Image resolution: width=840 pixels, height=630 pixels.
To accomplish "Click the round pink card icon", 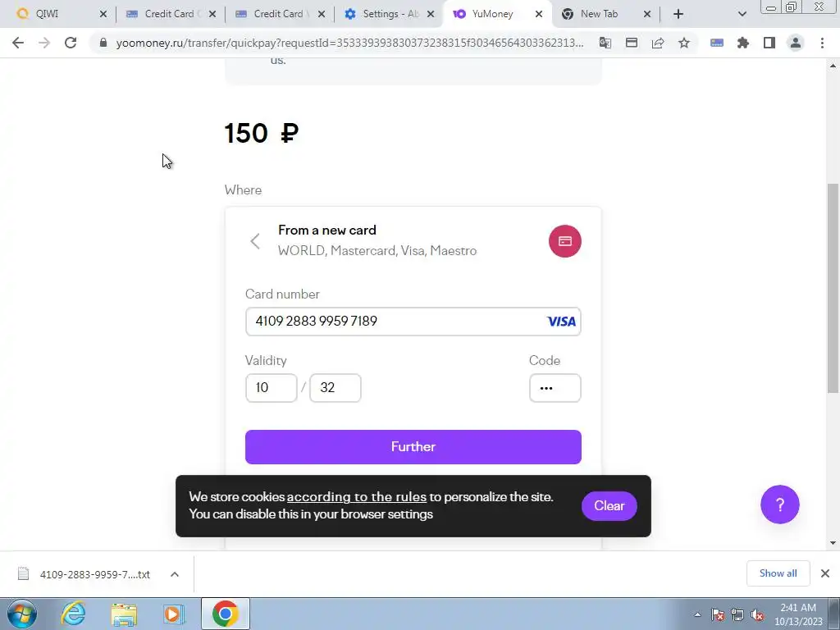I will point(564,241).
